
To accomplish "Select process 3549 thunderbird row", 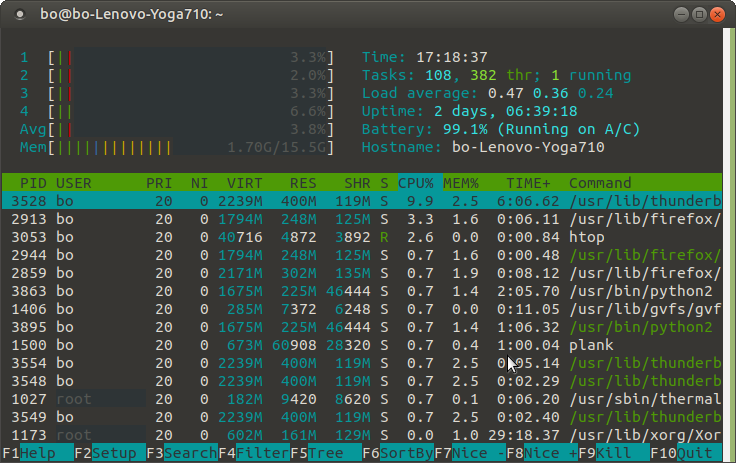I will 362,417.
